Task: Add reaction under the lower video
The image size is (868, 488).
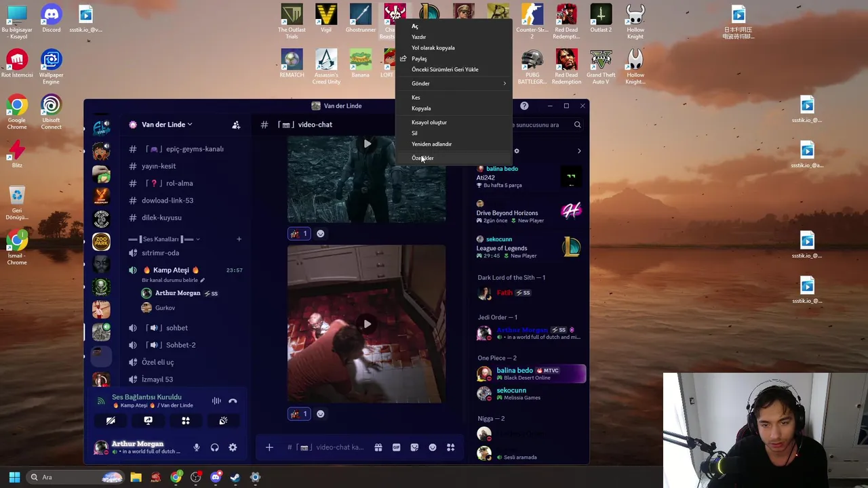Action: click(321, 414)
